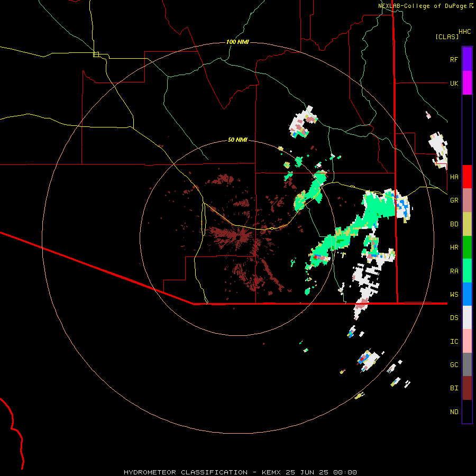This screenshot has width=476, height=476.
Task: Select the IC ice crystals pink swatch
Action: [x=467, y=341]
